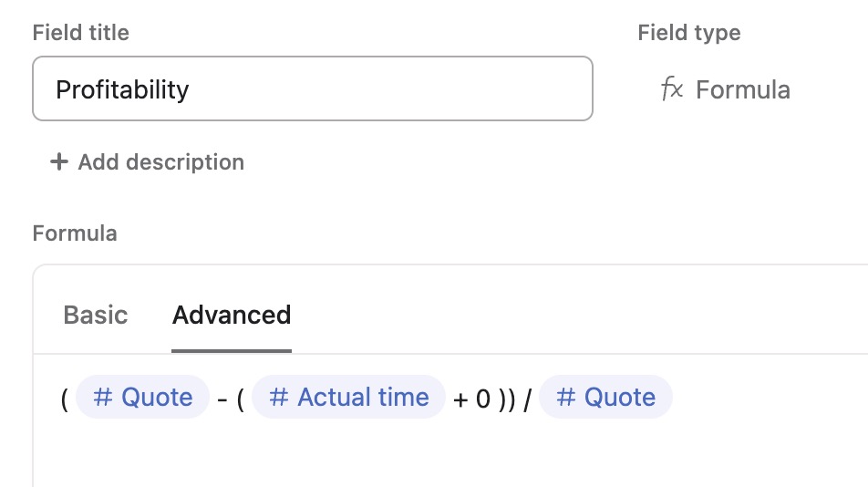Click the minus operator in the formula
The image size is (868, 487).
pyautogui.click(x=222, y=399)
